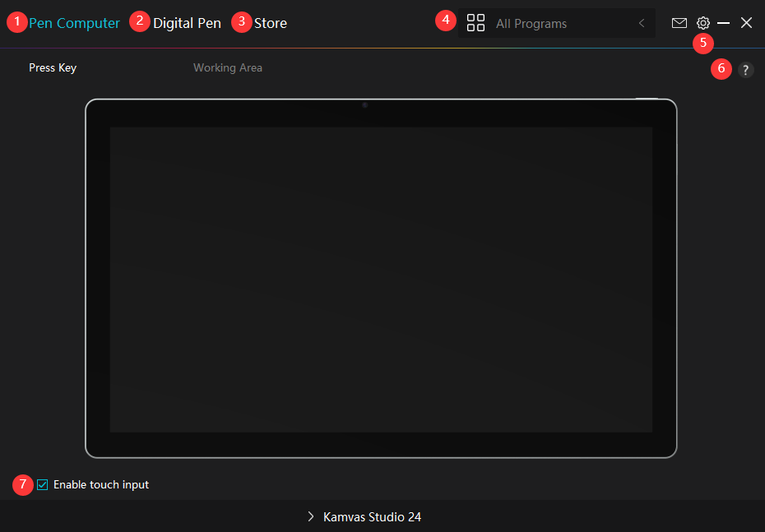This screenshot has width=765, height=532.
Task: Expand the chevron beside Kamvas Studio 24
Action: (x=311, y=516)
